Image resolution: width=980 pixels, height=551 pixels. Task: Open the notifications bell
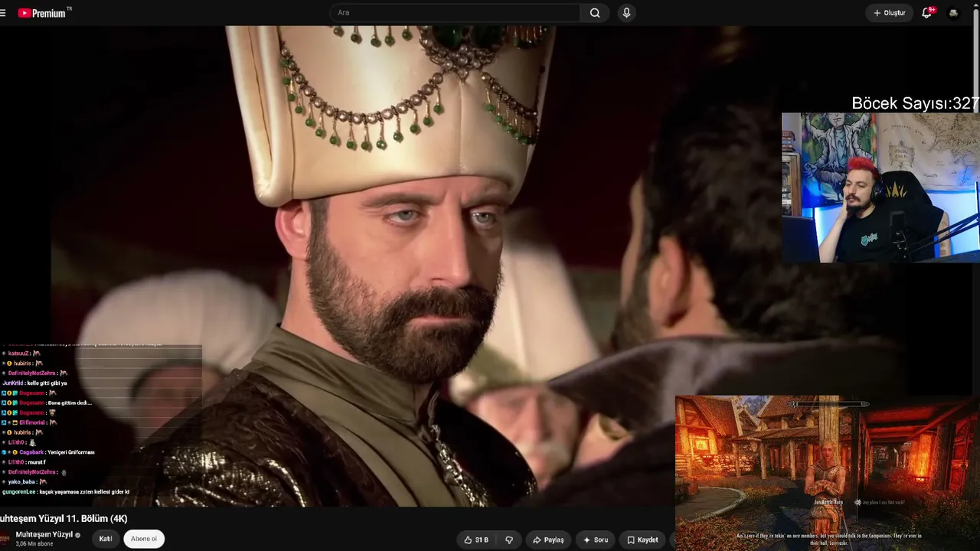tap(927, 13)
